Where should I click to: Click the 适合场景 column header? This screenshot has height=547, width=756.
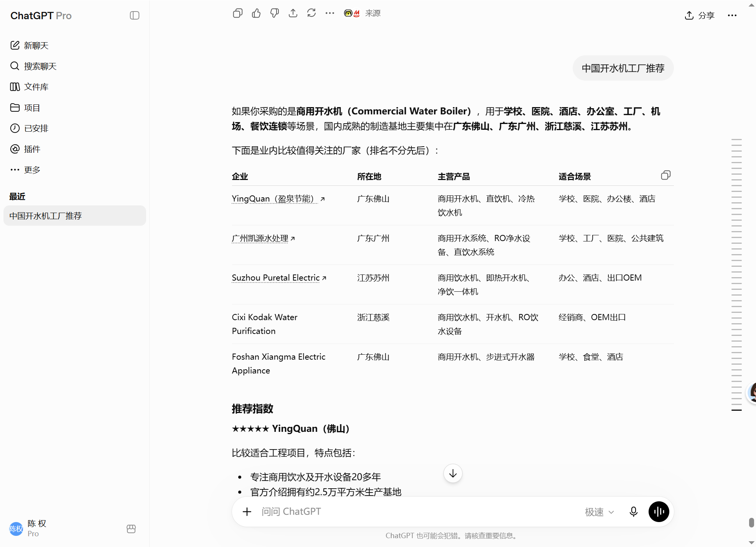tap(575, 177)
